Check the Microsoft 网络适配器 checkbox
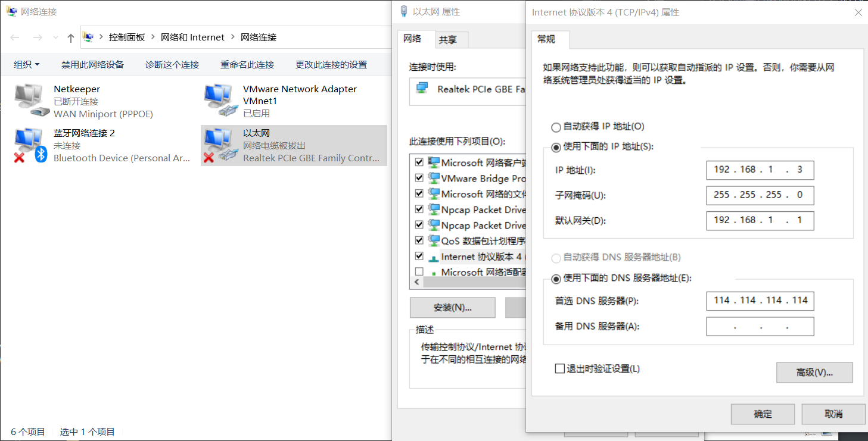This screenshot has height=441, width=868. [419, 272]
